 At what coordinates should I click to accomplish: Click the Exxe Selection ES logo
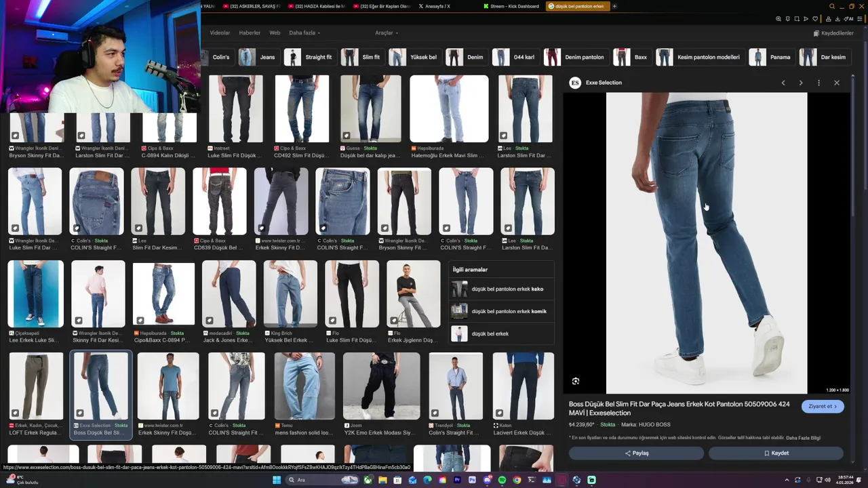point(575,83)
